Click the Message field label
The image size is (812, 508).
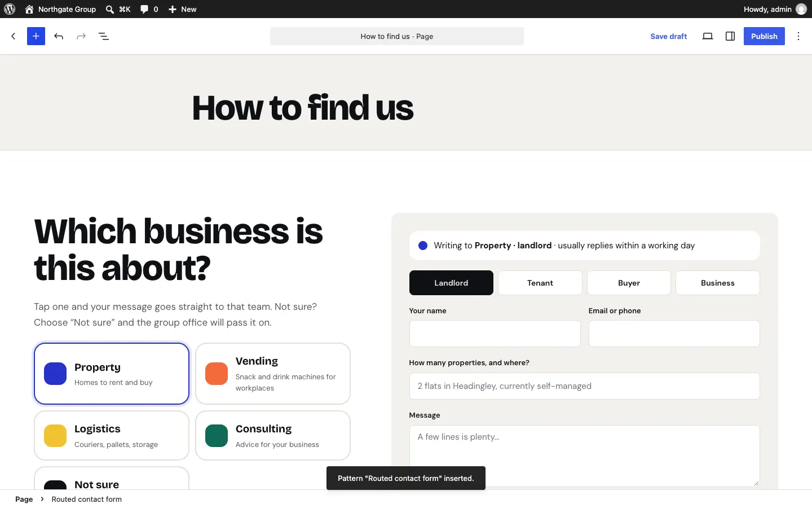tap(425, 415)
